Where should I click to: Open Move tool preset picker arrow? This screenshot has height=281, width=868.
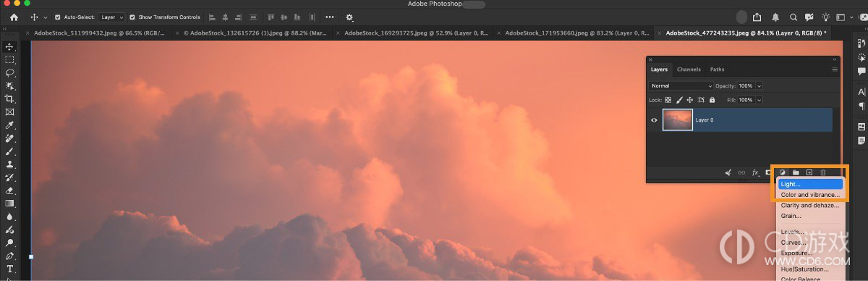coord(46,17)
